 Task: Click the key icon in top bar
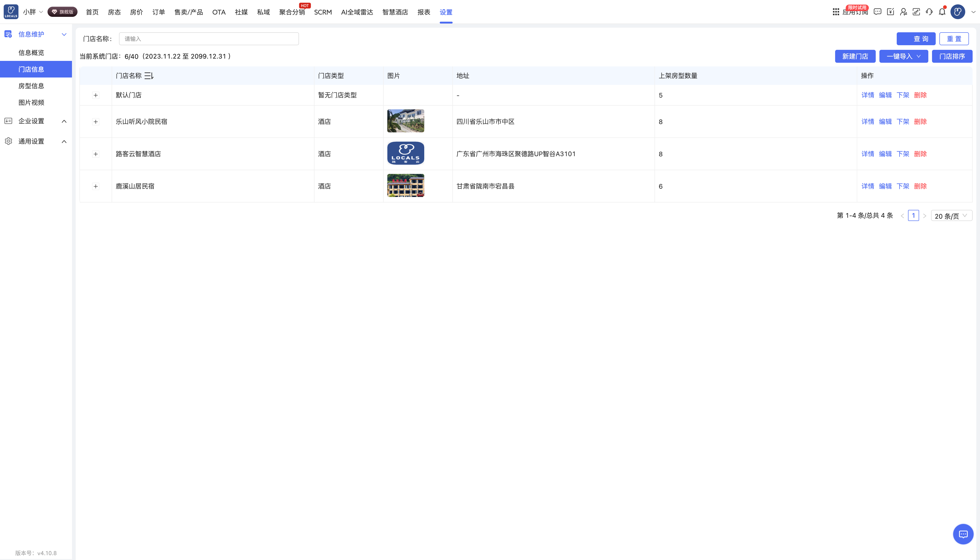(x=916, y=12)
